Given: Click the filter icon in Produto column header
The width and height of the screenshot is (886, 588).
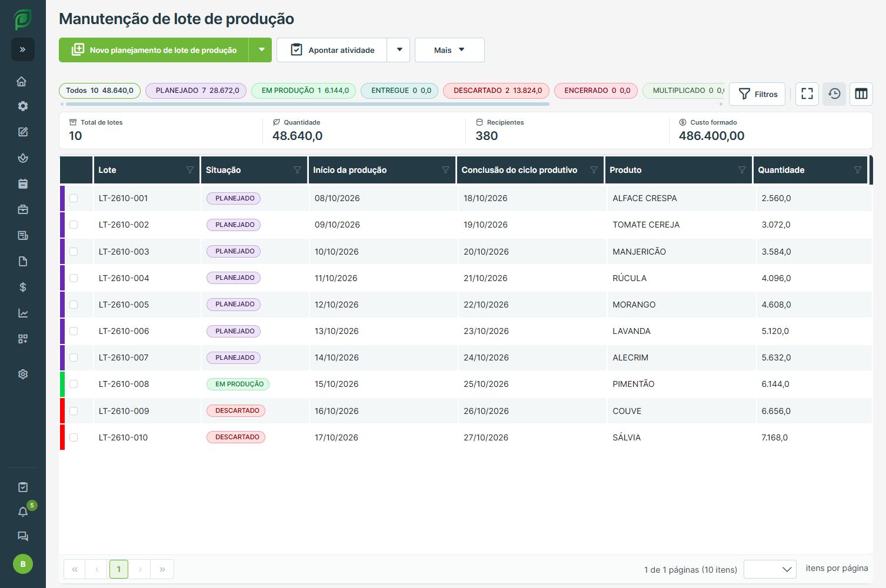Looking at the screenshot, I should point(742,170).
